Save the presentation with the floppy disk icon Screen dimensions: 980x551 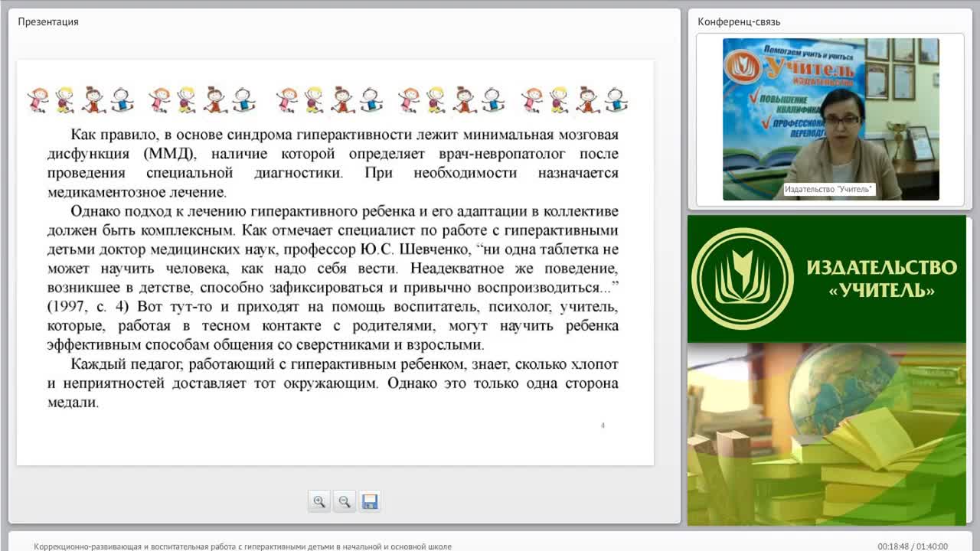(x=370, y=501)
